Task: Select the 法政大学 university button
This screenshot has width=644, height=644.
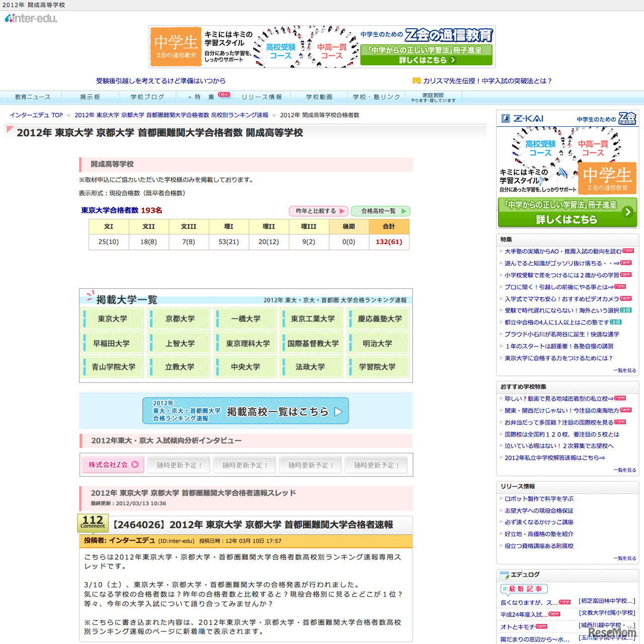Action: [x=312, y=367]
